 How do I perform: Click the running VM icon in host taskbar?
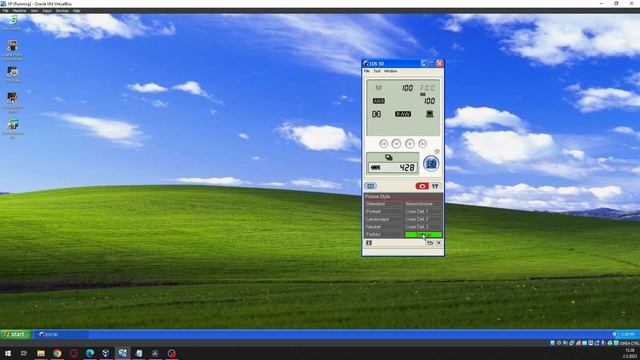[x=122, y=353]
